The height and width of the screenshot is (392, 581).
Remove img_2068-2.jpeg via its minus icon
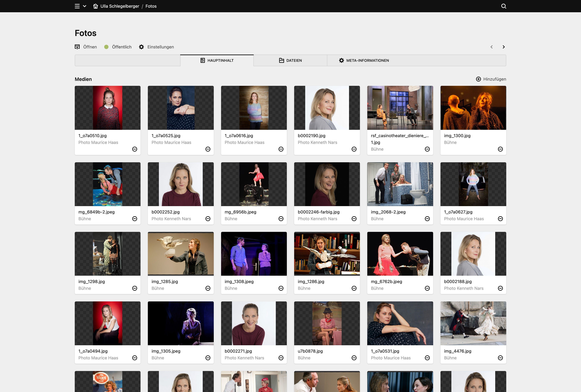(x=427, y=219)
